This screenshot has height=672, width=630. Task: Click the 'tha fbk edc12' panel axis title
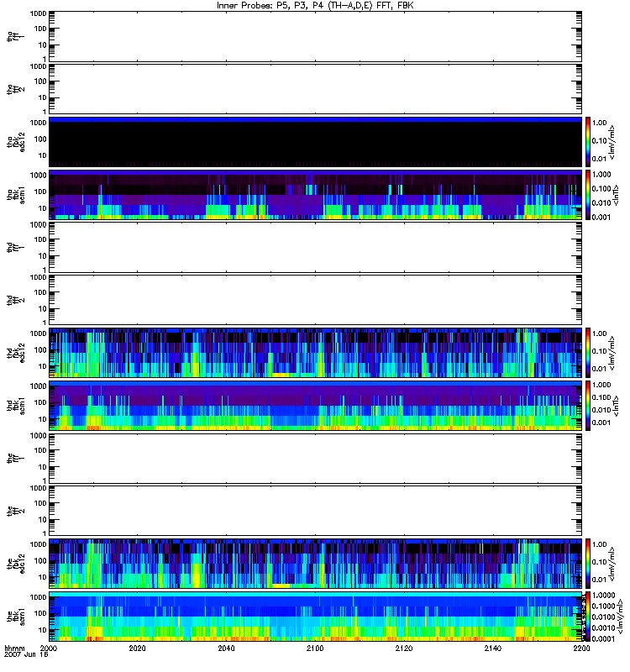coord(16,142)
